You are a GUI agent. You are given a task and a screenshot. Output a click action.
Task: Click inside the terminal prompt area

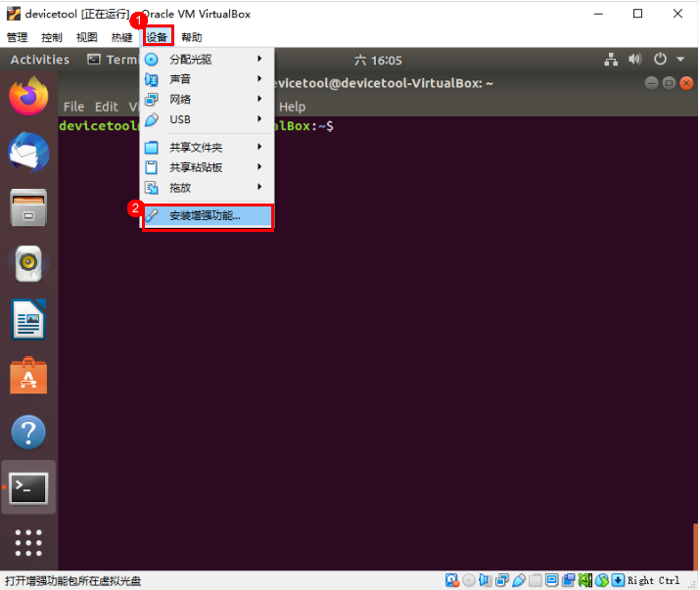coord(441,294)
